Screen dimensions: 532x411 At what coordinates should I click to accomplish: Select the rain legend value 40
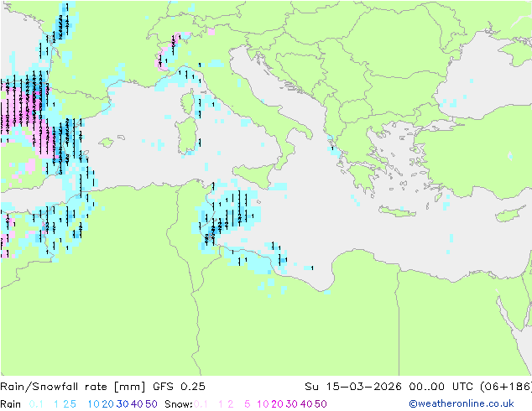[137, 404]
